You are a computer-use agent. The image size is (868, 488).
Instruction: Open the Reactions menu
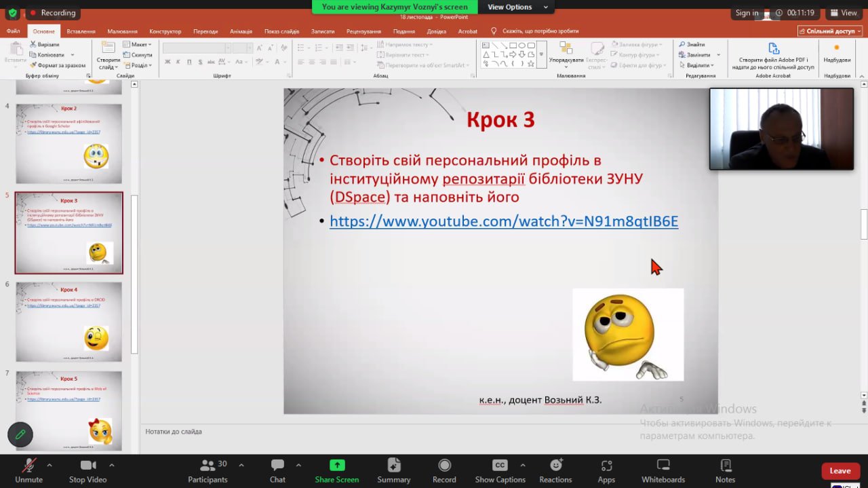point(555,470)
